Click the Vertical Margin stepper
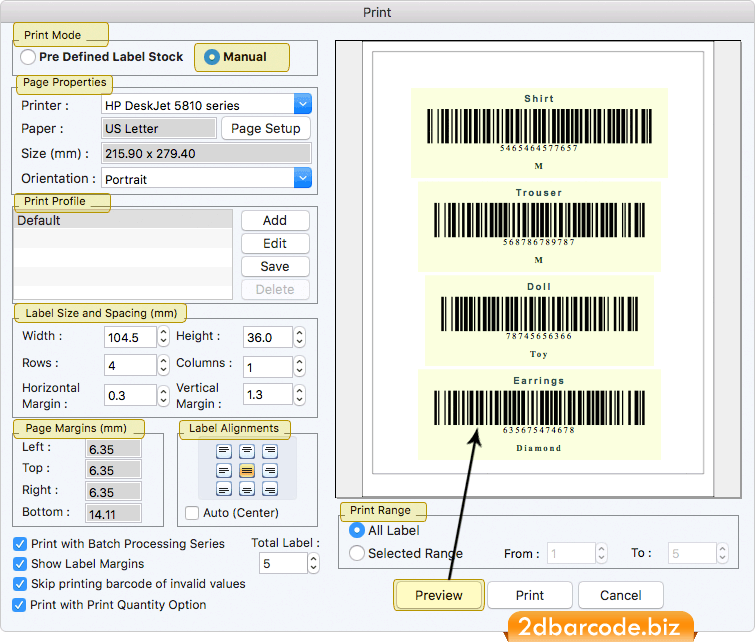This screenshot has width=755, height=642. pos(299,394)
